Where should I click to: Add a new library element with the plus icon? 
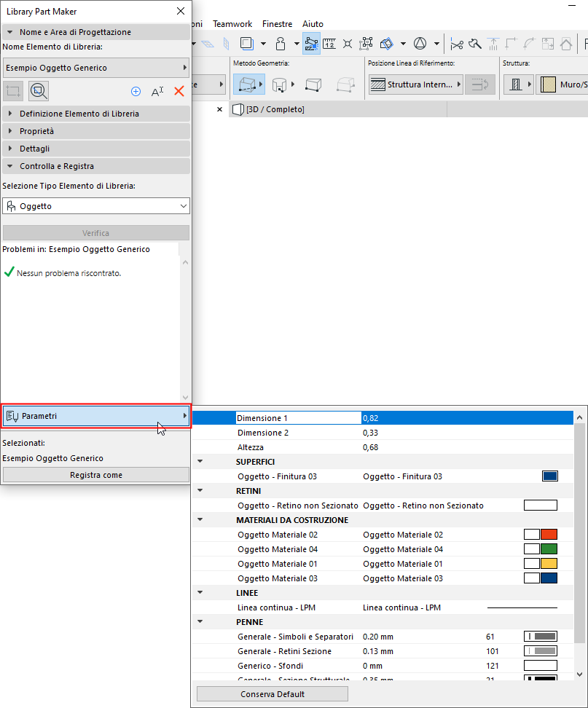(x=136, y=90)
